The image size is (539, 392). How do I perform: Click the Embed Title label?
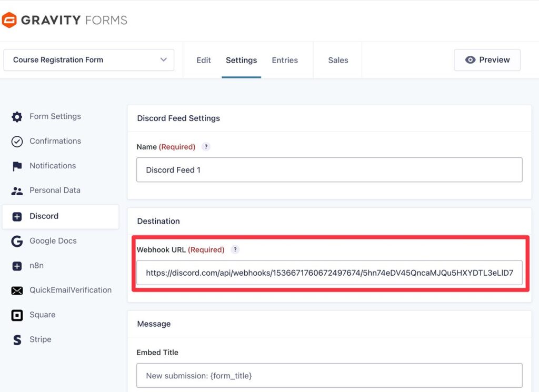point(157,353)
